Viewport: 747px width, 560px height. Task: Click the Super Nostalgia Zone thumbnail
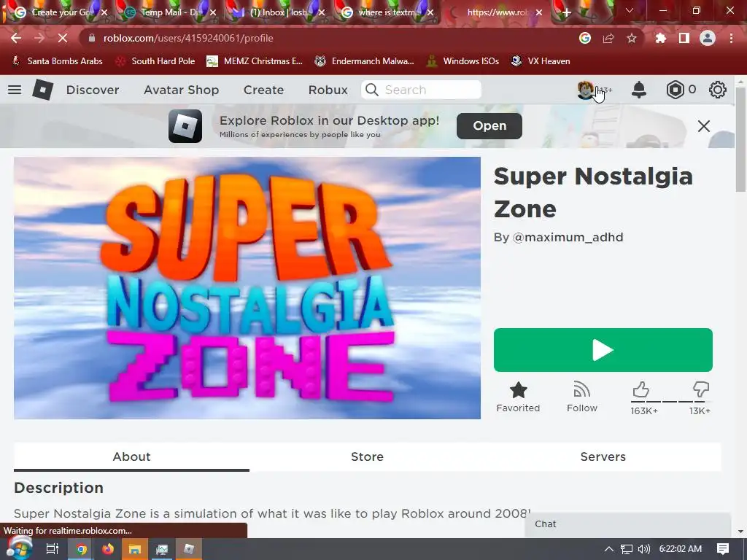[247, 287]
